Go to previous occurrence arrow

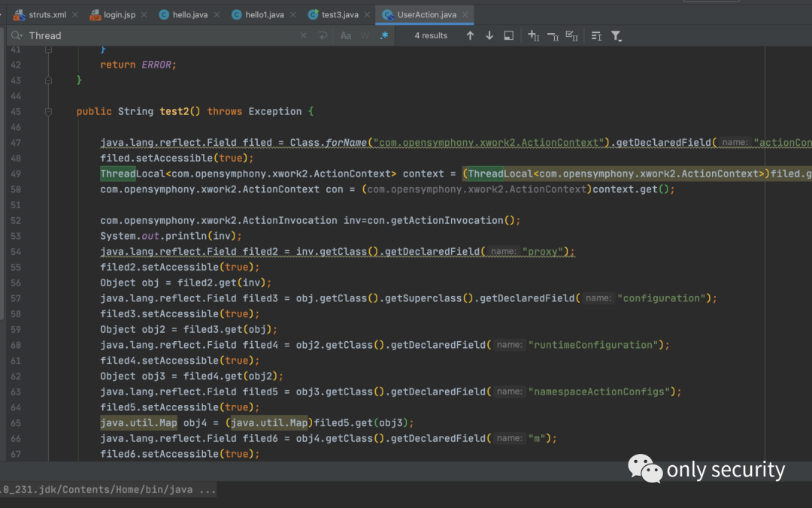coord(470,36)
